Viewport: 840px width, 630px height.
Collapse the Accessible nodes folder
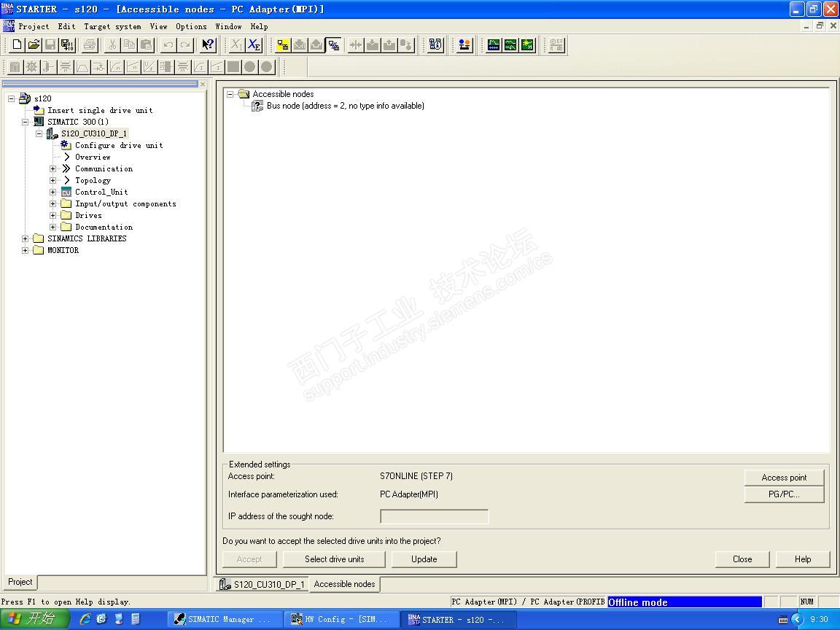[230, 94]
